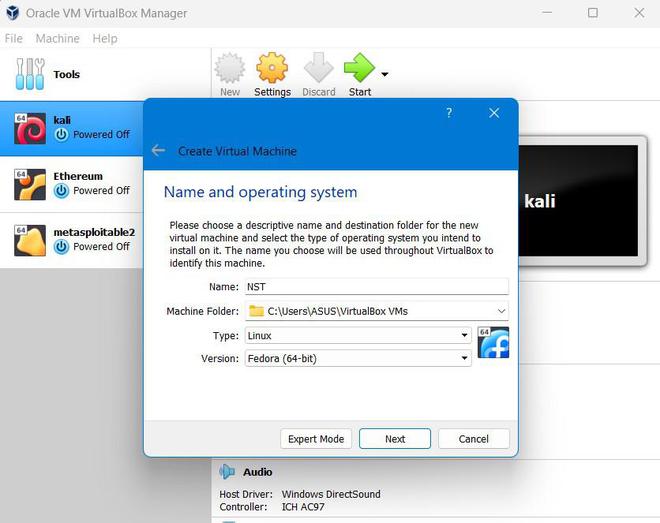660x523 pixels.
Task: Click the Windows DirectSound host driver text
Action: coord(331,494)
